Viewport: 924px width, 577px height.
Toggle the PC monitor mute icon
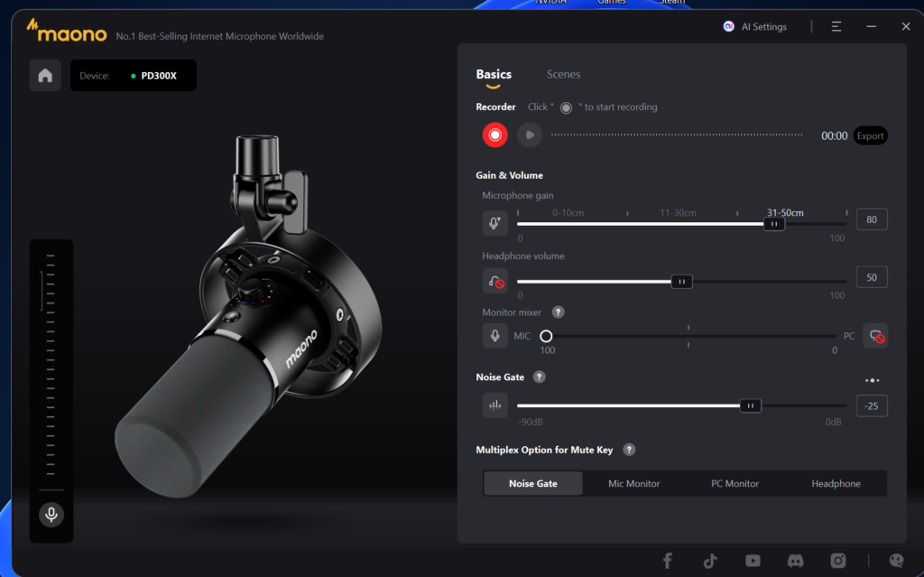click(874, 336)
